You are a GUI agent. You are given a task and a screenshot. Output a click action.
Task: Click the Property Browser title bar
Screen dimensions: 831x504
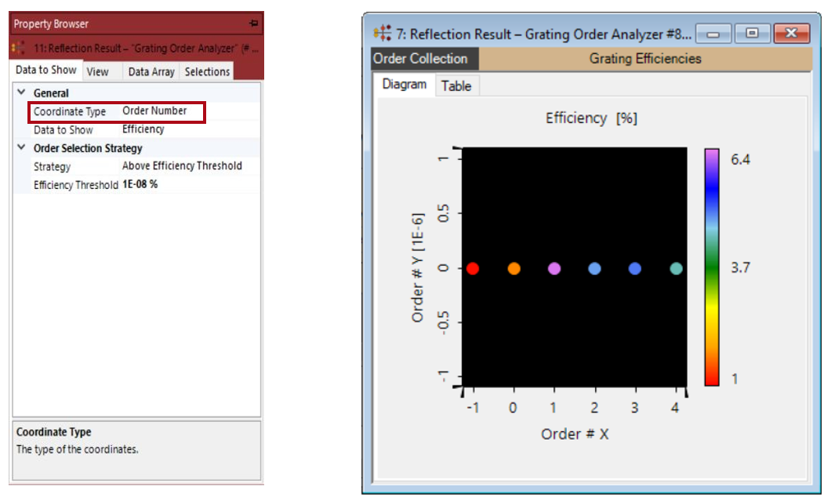click(x=136, y=24)
